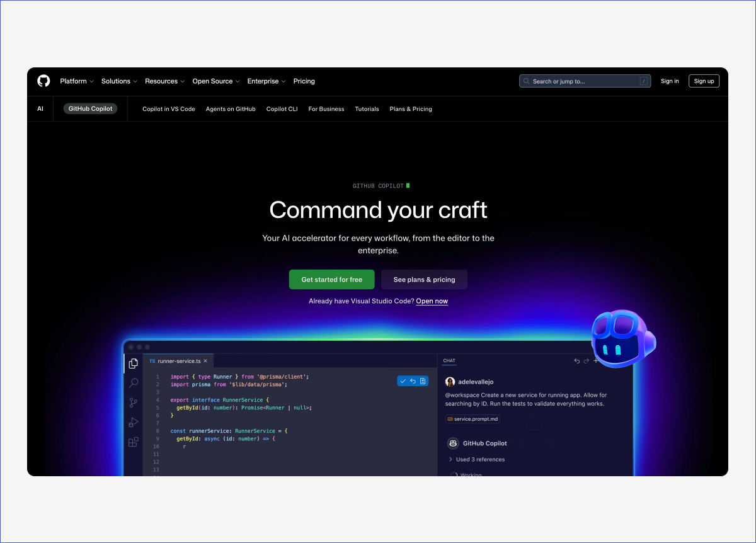
Task: Click the undo arrow in Chat panel header
Action: 576,361
